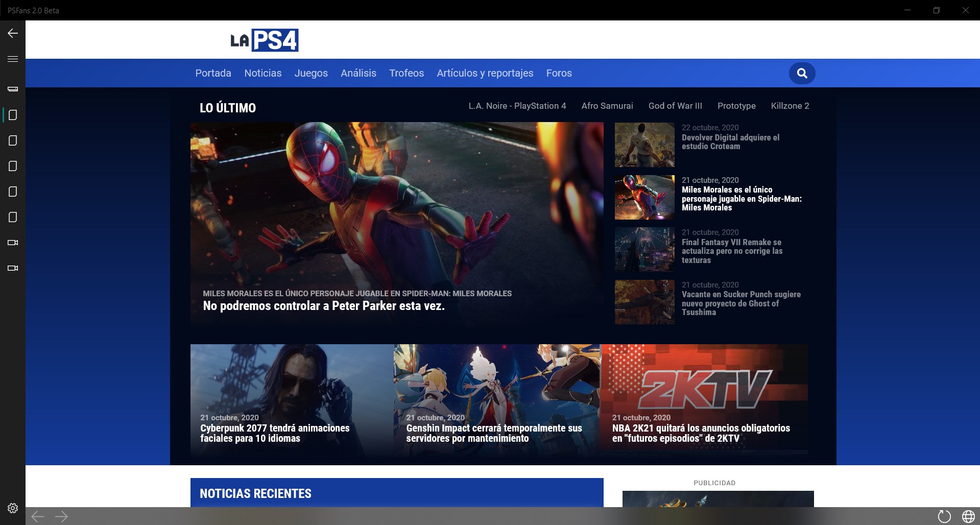This screenshot has height=525, width=980.
Task: Go to the Noticias section
Action: coord(262,73)
